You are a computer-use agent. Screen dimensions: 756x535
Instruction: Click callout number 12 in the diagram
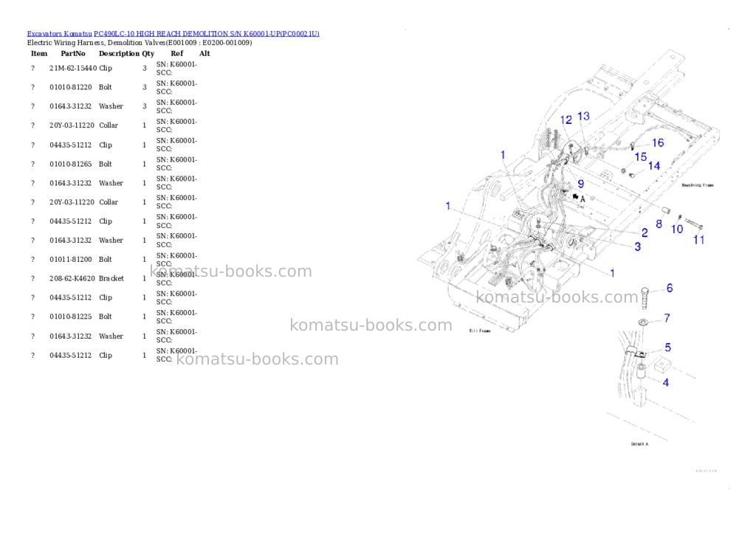pos(566,120)
